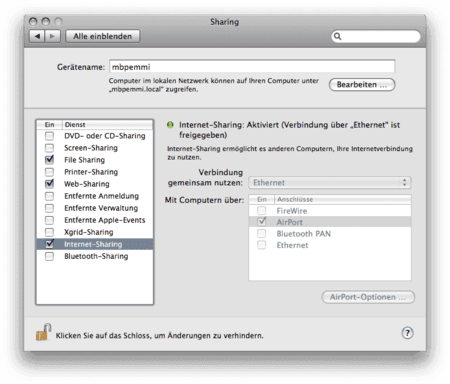Click the back arrow navigation button
Screen dimensions: 450x384
[x=37, y=36]
